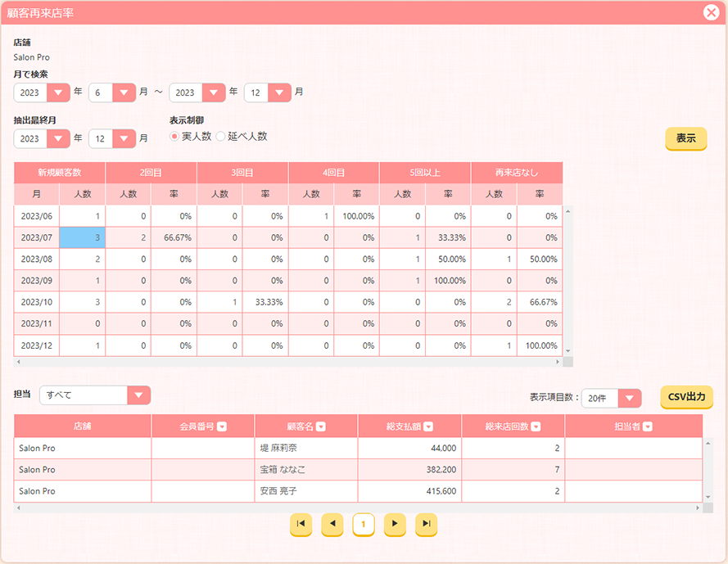Select highlighted 3 cell for 2023/07
This screenshot has height=564, width=728.
[x=82, y=237]
